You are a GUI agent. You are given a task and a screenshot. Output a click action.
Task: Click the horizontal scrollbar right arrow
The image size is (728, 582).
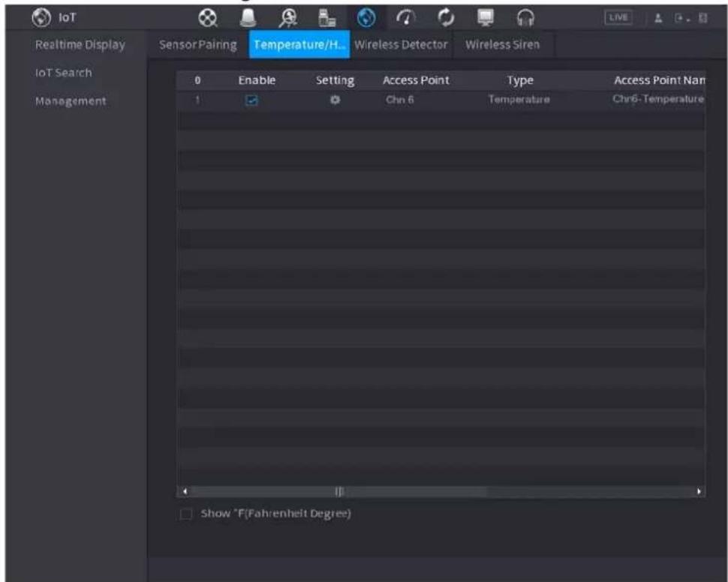coord(699,491)
